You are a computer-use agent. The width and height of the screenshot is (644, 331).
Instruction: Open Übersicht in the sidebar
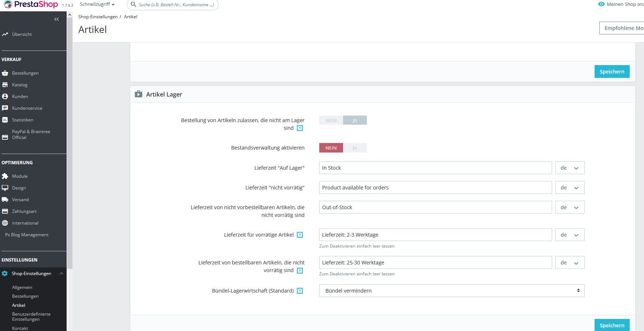pos(22,34)
